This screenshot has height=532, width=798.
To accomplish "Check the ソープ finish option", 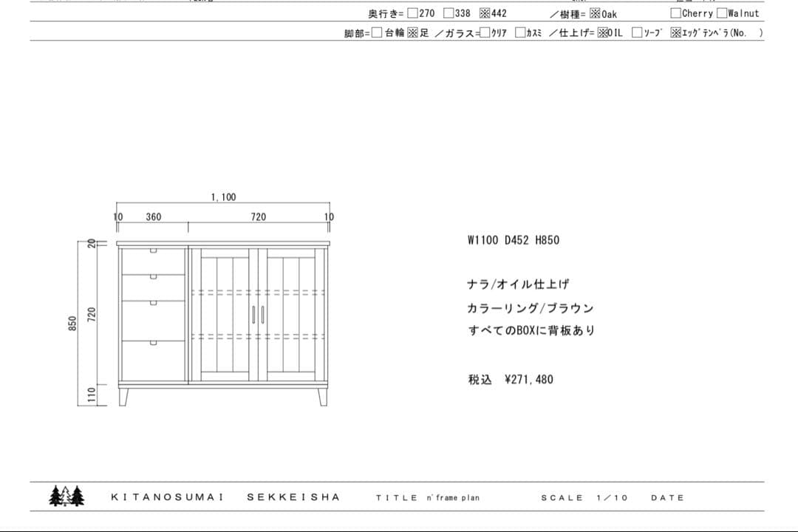I will click(x=635, y=33).
